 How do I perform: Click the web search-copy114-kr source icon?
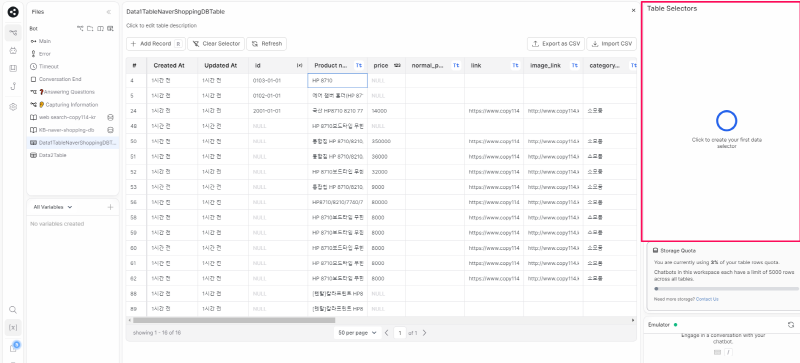[x=110, y=117]
